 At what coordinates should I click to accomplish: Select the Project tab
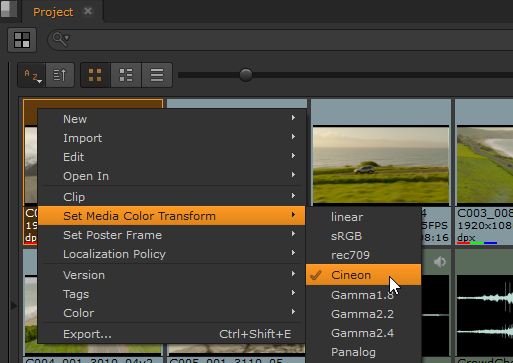tap(53, 12)
